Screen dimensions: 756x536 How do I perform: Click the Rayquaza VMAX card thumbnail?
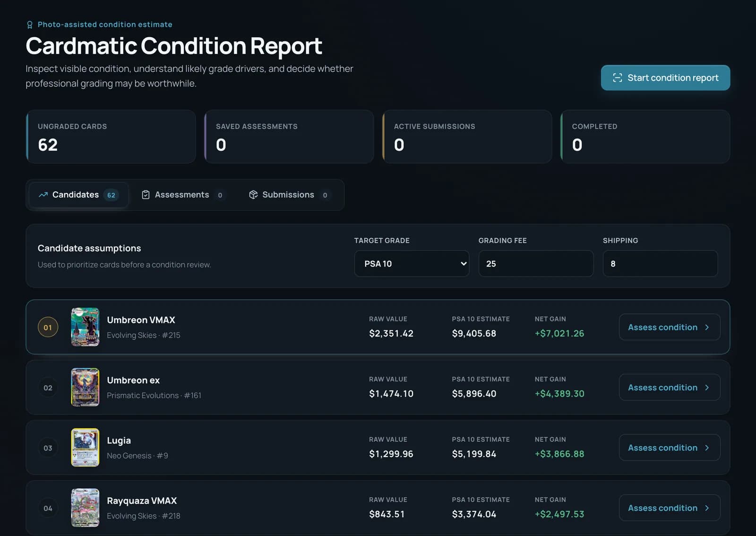click(85, 508)
